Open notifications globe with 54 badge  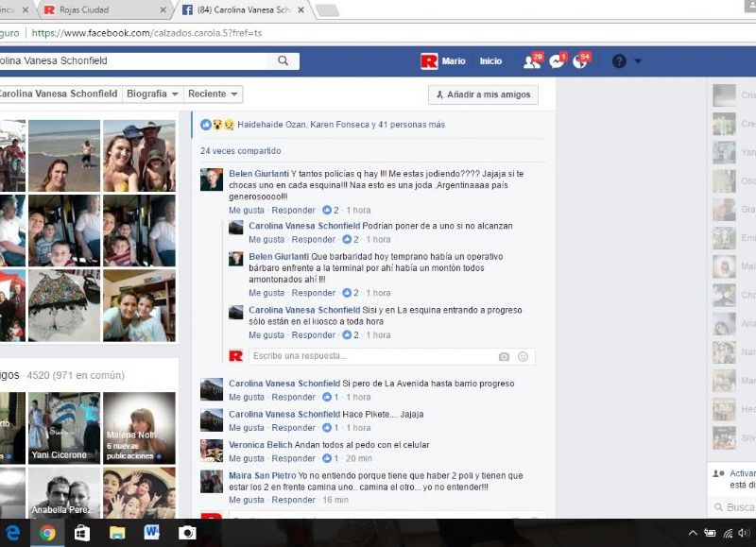[581, 60]
